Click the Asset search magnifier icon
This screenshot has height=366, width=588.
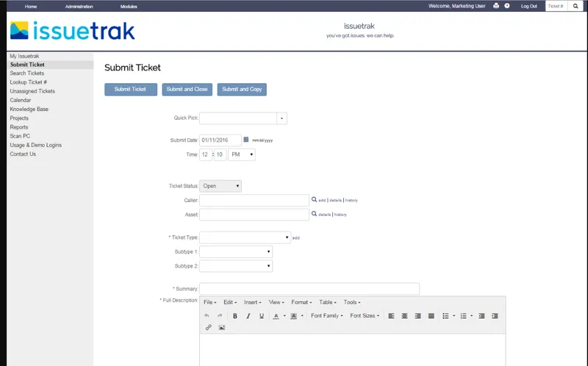315,214
